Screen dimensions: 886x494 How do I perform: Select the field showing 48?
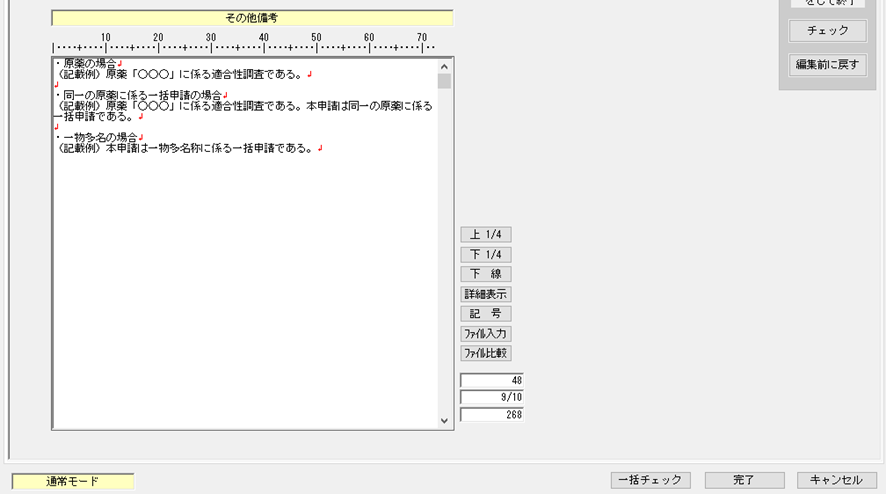click(x=491, y=380)
